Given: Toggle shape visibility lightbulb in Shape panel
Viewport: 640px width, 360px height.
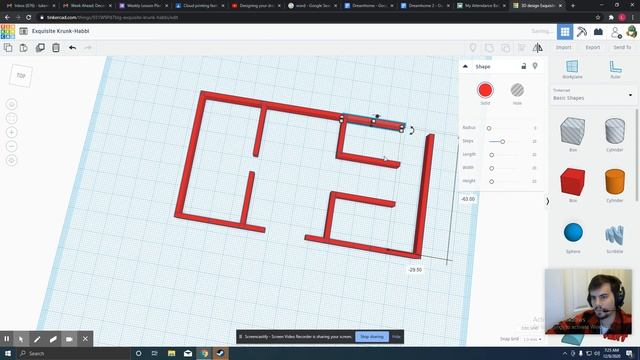Looking at the screenshot, I should 535,66.
